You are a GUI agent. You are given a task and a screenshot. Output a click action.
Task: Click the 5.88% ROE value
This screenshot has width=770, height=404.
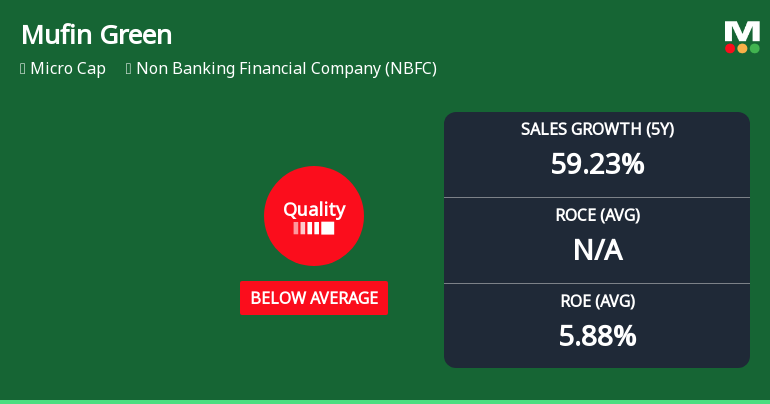coord(596,336)
